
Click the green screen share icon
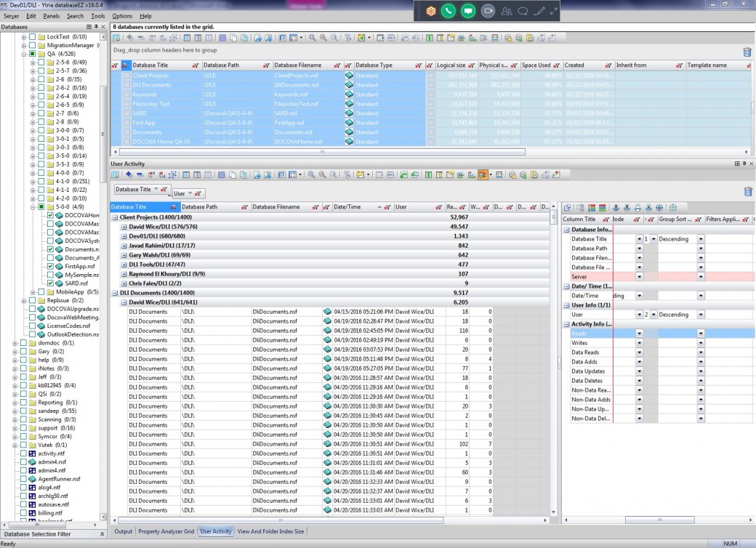pyautogui.click(x=468, y=11)
